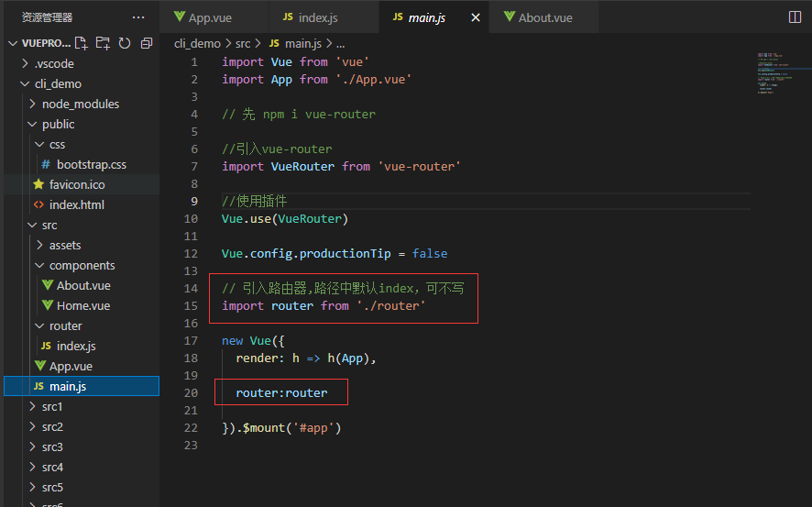
Task: Expand the node_modules folder
Action: pyautogui.click(x=33, y=104)
